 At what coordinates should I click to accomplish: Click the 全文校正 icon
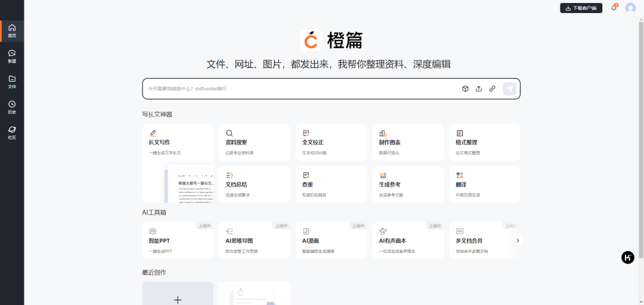click(x=306, y=133)
